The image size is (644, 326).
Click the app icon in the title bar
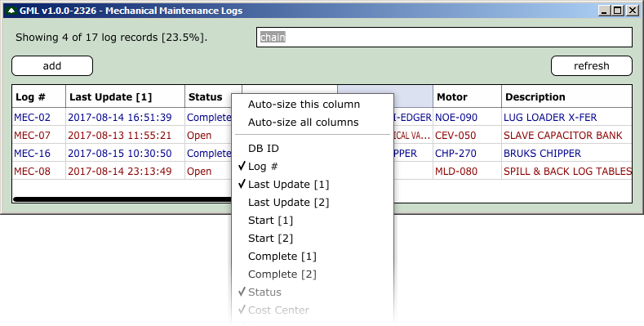11,11
